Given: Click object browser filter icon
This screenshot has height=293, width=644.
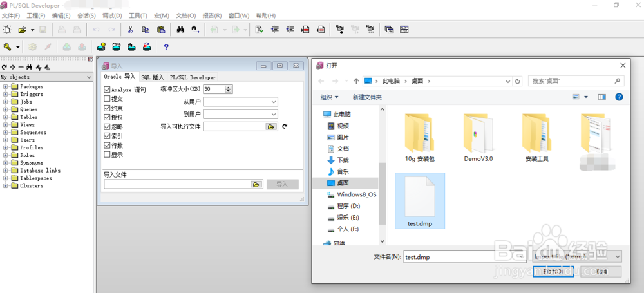Looking at the screenshot, I should tap(39, 68).
